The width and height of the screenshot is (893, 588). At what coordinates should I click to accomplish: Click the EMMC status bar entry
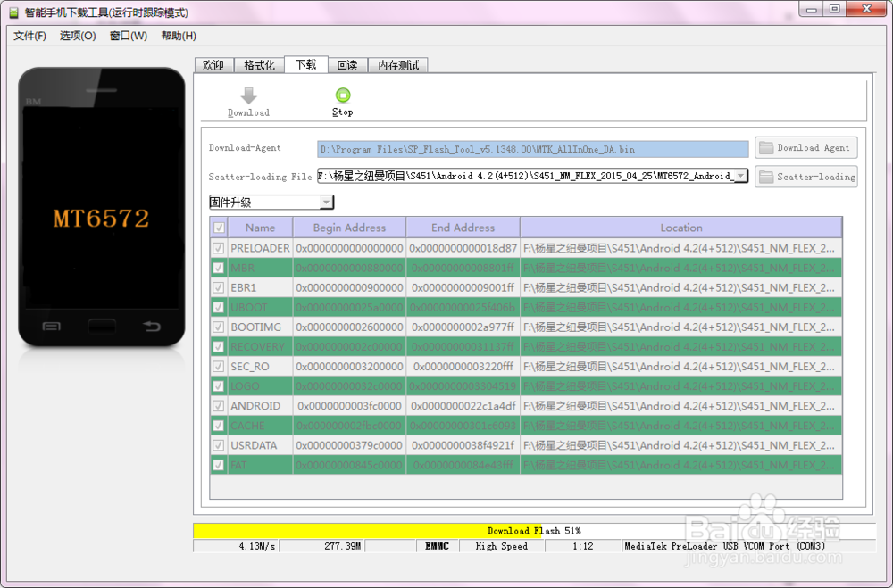(437, 546)
